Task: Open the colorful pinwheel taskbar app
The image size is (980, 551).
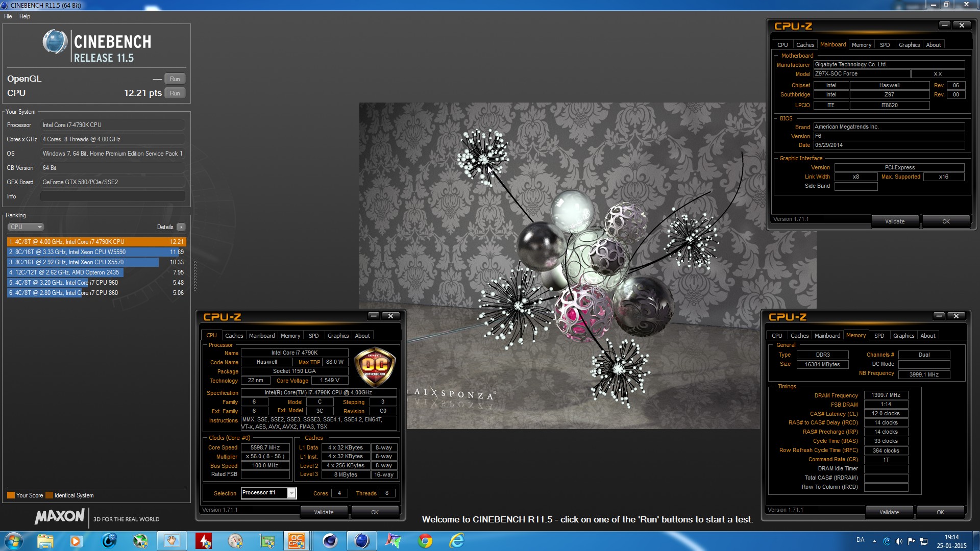Action: tap(394, 541)
